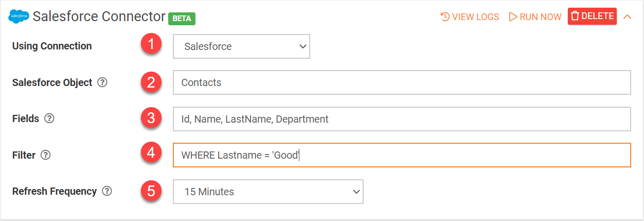Viewport: 644px width, 221px height.
Task: Click the Salesforce Object input field
Action: point(402,82)
